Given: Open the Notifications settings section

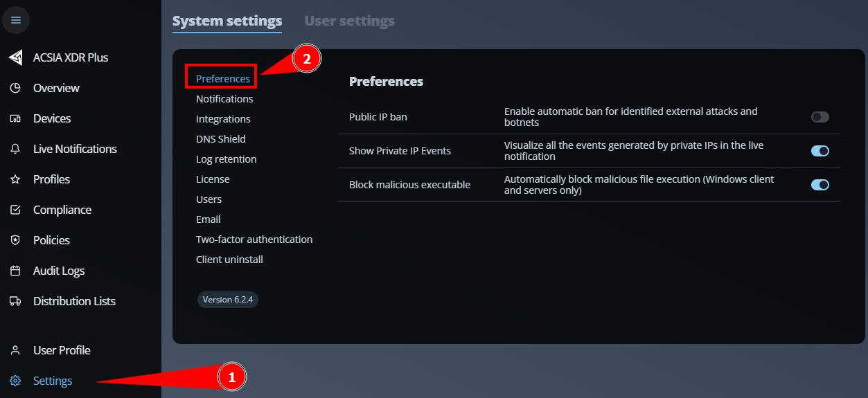Looking at the screenshot, I should click(x=224, y=99).
